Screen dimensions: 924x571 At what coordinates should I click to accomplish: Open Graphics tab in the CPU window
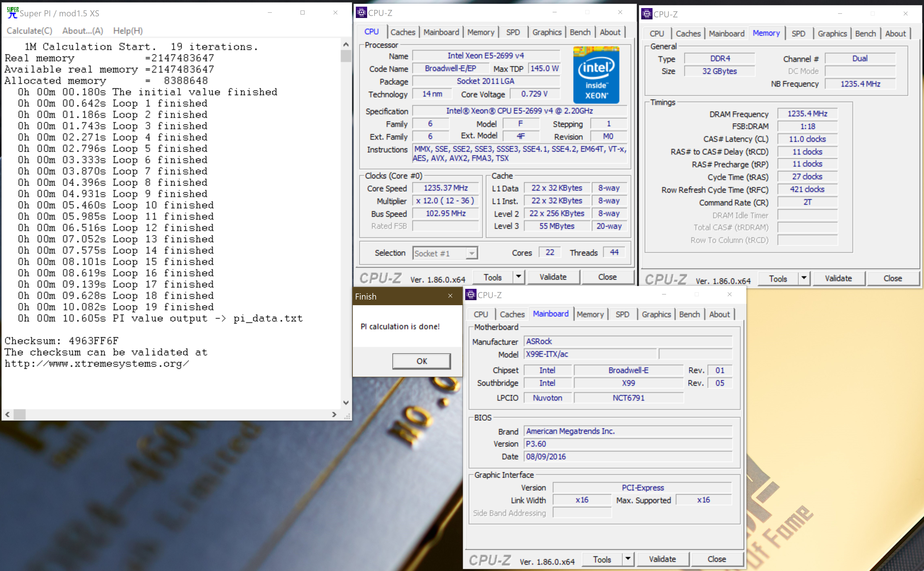[x=547, y=32]
